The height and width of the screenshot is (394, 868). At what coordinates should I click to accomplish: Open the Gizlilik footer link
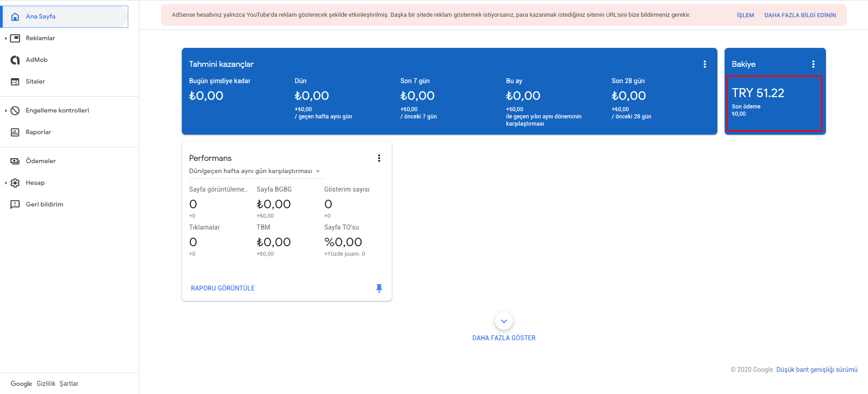tap(46, 384)
